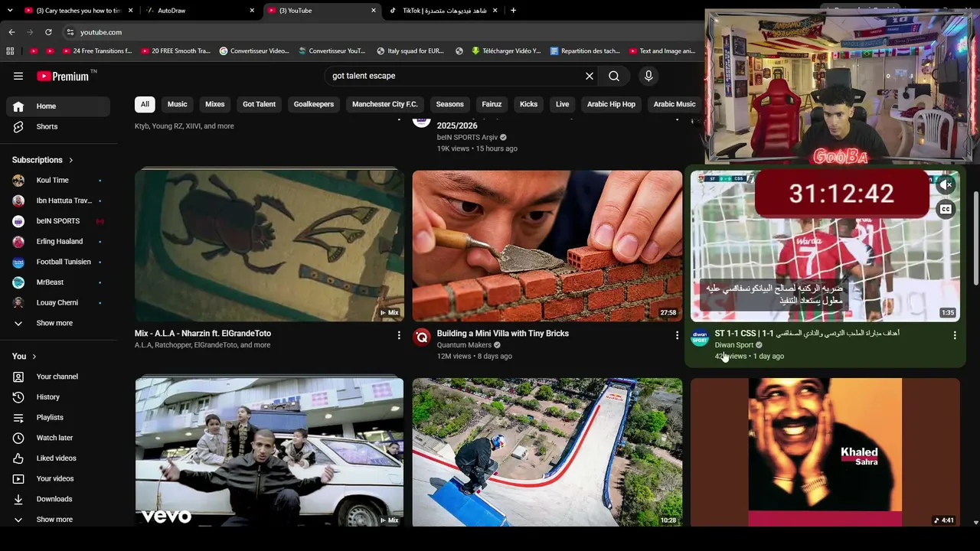
Task: Select the All filter chip
Action: coord(145,104)
